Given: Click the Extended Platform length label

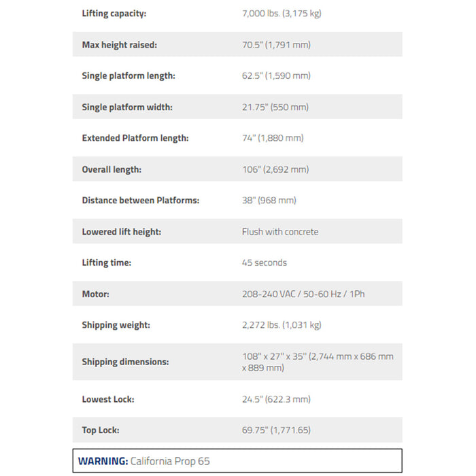Looking at the screenshot, I should (x=135, y=138).
